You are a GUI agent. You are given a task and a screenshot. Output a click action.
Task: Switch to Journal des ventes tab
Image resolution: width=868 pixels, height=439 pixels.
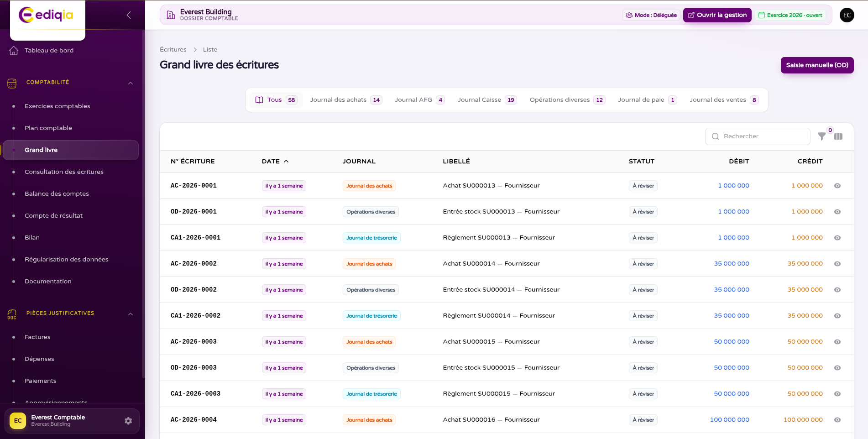coord(724,100)
